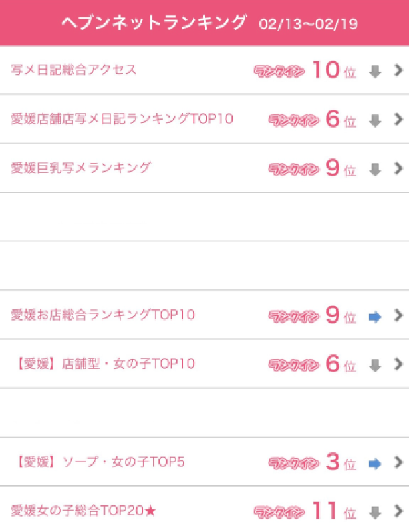The height and width of the screenshot is (532, 409).
Task: Click the gray down arrow on 愛媛店舗店写メ日記ランキングTOP10 row
Action: point(375,121)
